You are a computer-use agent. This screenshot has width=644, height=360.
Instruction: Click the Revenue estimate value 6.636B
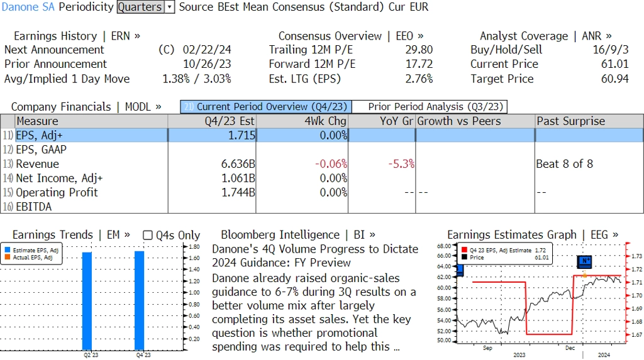(238, 164)
